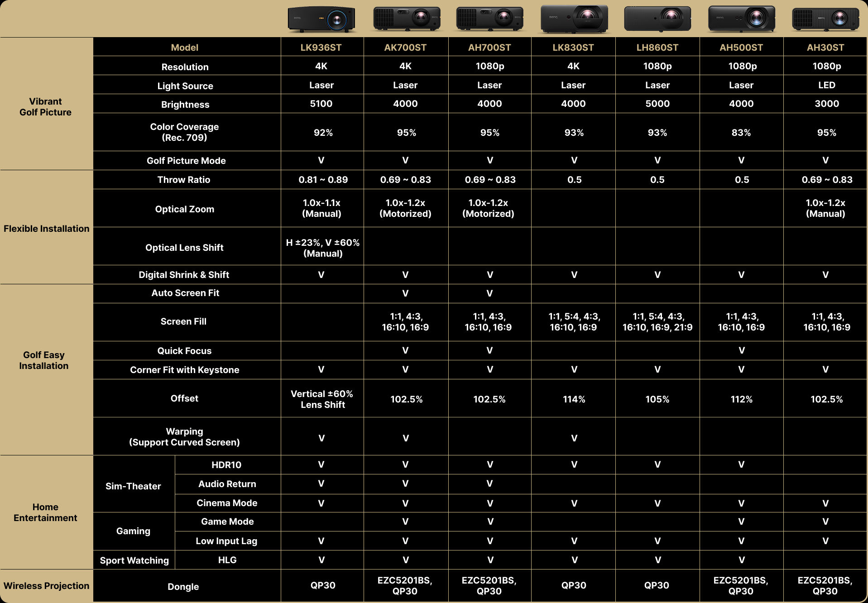Image resolution: width=868 pixels, height=603 pixels.
Task: Select the Flexible Installation category label
Action: tap(46, 229)
